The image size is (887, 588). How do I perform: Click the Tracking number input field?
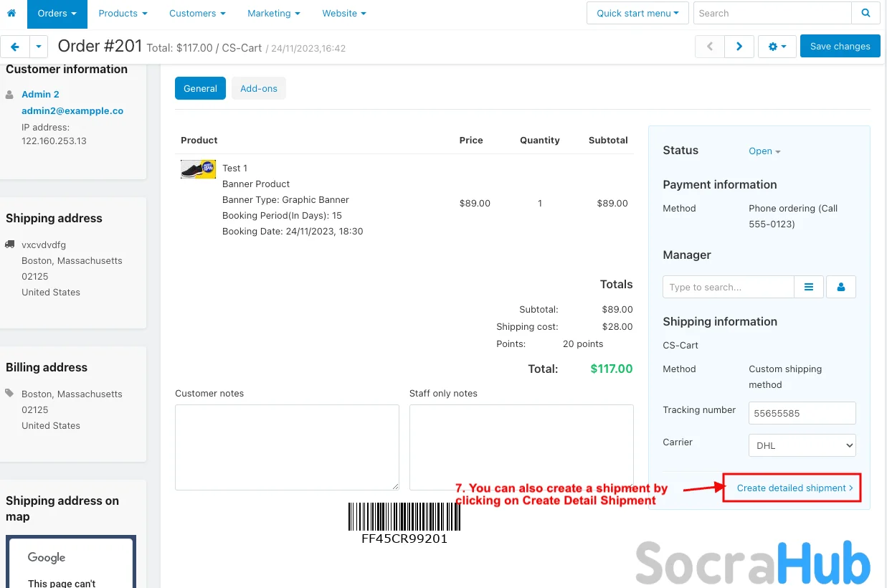point(802,413)
